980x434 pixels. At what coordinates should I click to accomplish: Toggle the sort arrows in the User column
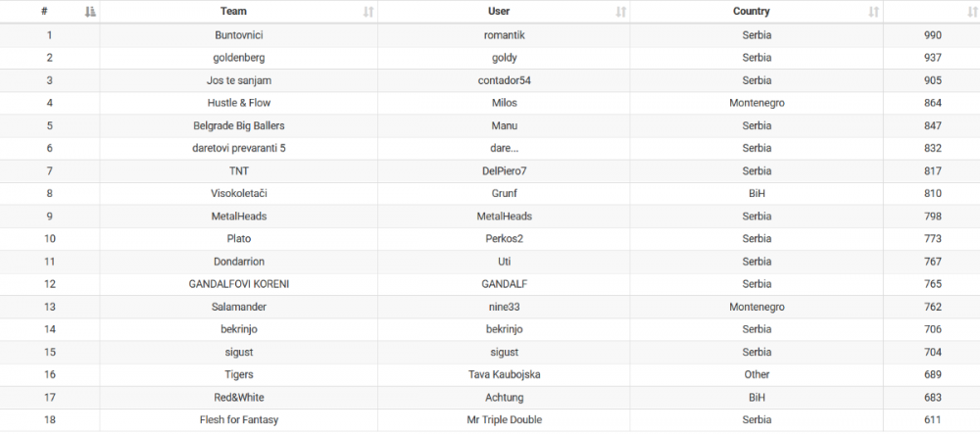(x=620, y=12)
